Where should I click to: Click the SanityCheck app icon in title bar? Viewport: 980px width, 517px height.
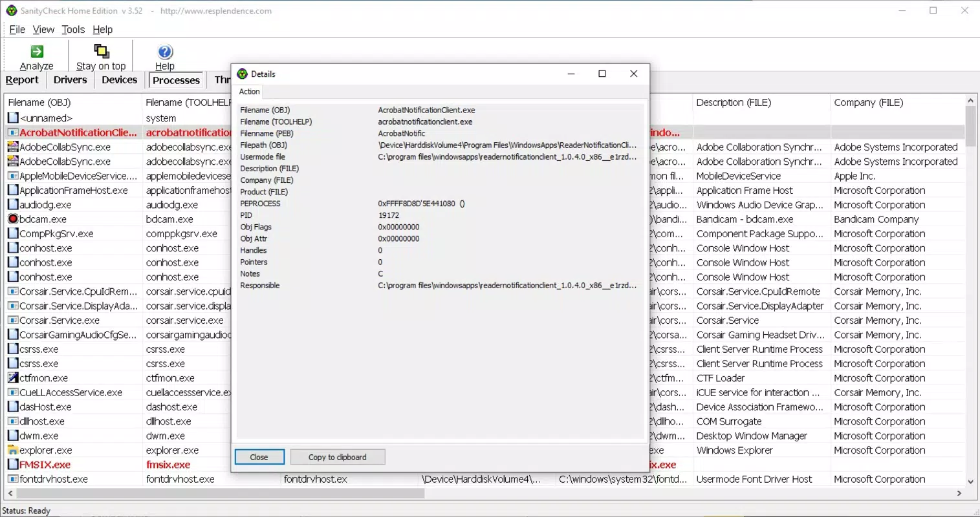click(x=11, y=10)
